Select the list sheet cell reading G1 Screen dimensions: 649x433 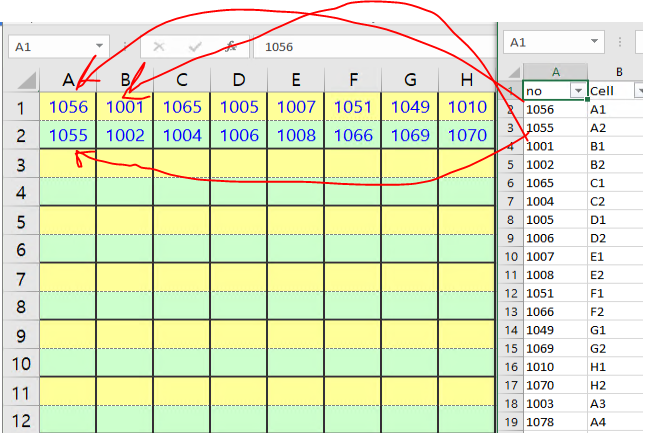click(x=616, y=330)
